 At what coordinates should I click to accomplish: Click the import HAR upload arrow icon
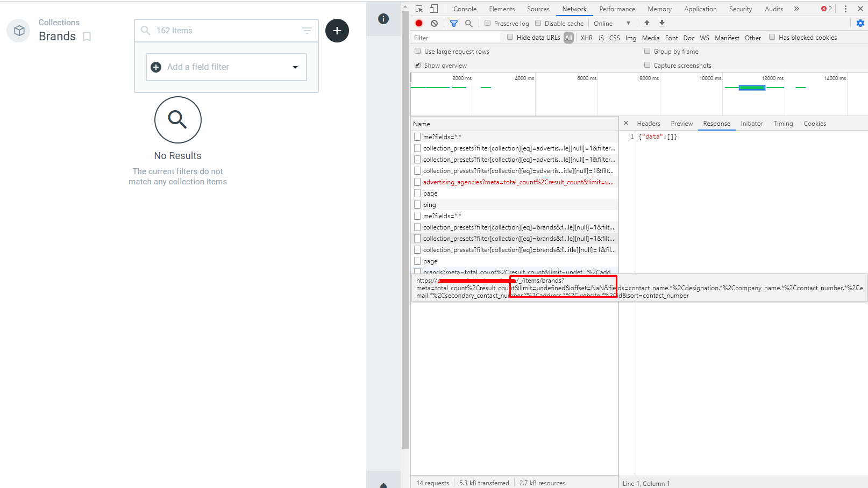click(x=646, y=23)
